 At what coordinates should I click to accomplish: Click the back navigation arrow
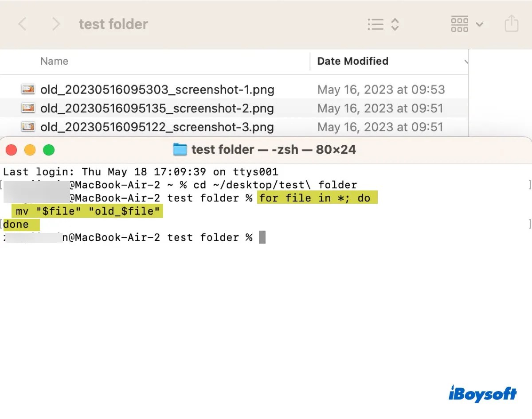[x=22, y=24]
